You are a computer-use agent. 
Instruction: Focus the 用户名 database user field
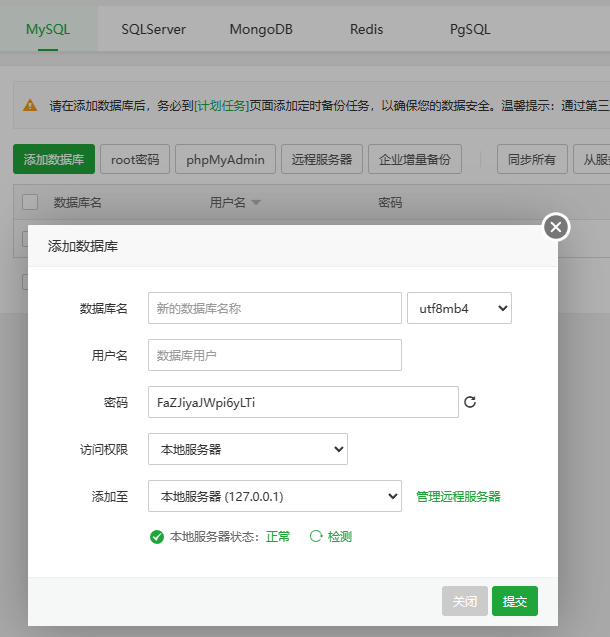(x=275, y=355)
